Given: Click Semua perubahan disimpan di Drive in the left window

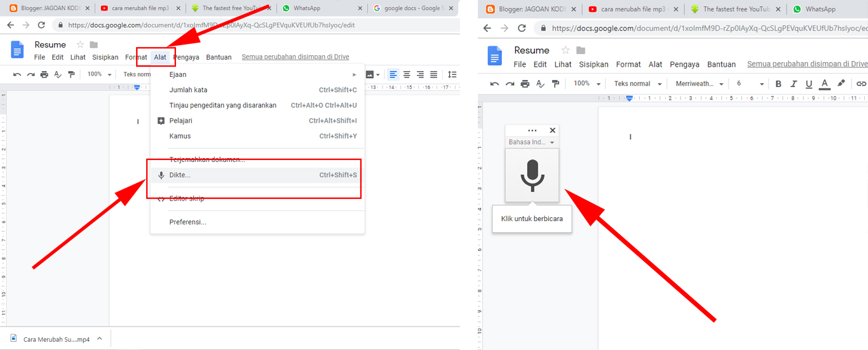Looking at the screenshot, I should tap(295, 57).
